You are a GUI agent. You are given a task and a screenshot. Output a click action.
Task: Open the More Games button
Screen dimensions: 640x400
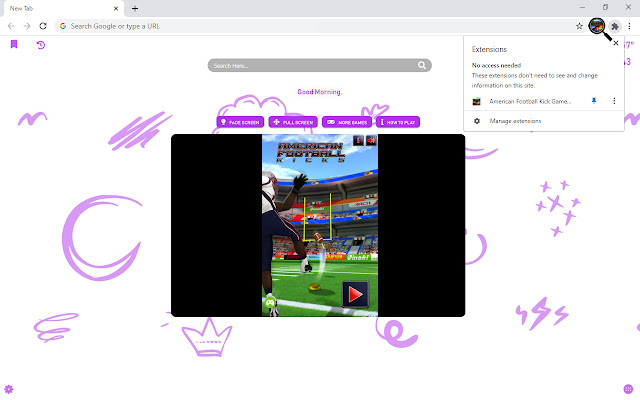point(347,122)
